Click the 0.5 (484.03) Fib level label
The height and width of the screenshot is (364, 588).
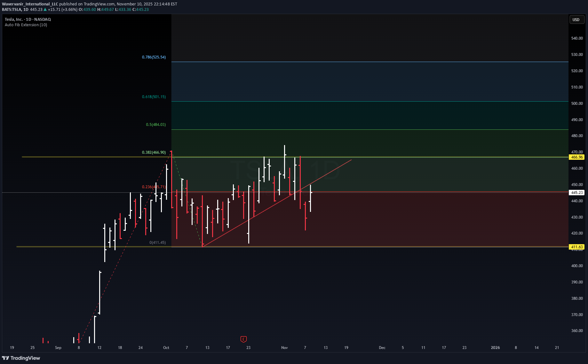[156, 125]
